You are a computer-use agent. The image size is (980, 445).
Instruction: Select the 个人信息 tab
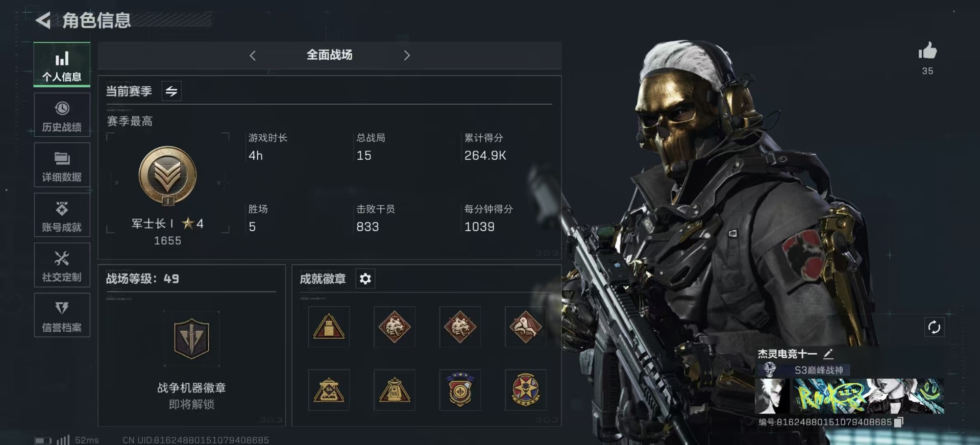(x=62, y=65)
